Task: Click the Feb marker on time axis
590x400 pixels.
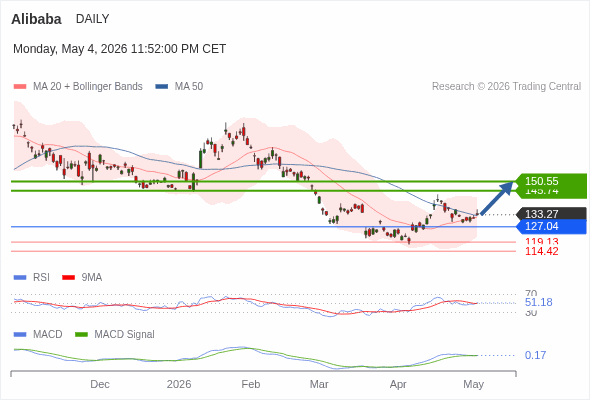Action: 251,384
